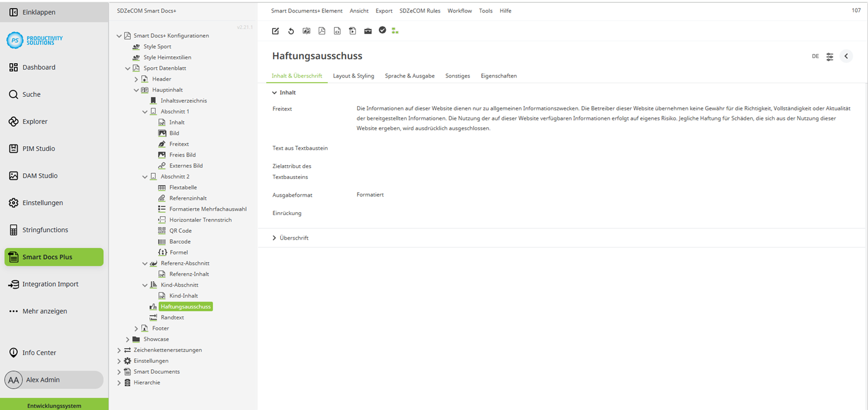Click the dark checkmark circle icon
The width and height of the screenshot is (868, 410).
(x=382, y=30)
